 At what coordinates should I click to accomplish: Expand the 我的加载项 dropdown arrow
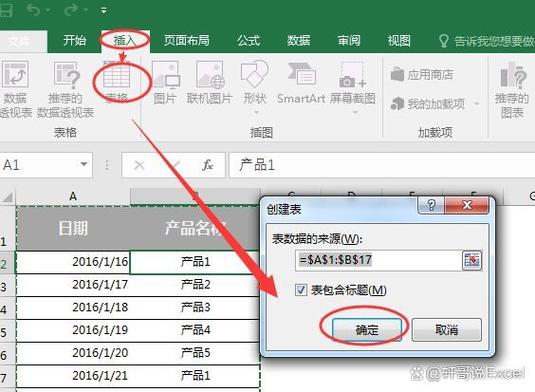coord(476,103)
